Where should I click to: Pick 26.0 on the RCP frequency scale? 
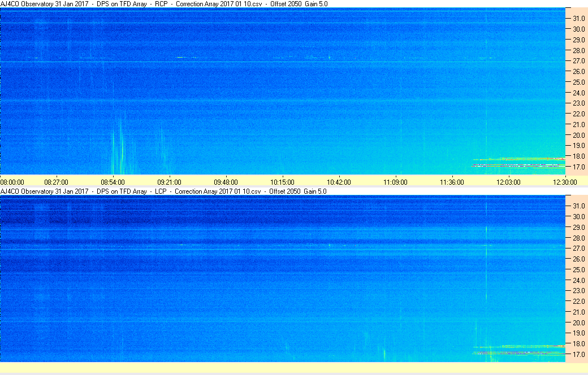click(x=578, y=71)
